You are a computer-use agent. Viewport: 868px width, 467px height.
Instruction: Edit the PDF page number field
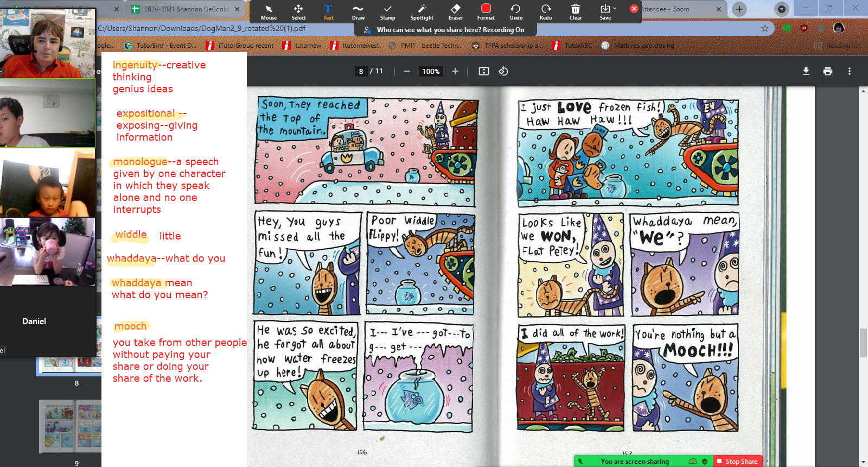[x=361, y=71]
